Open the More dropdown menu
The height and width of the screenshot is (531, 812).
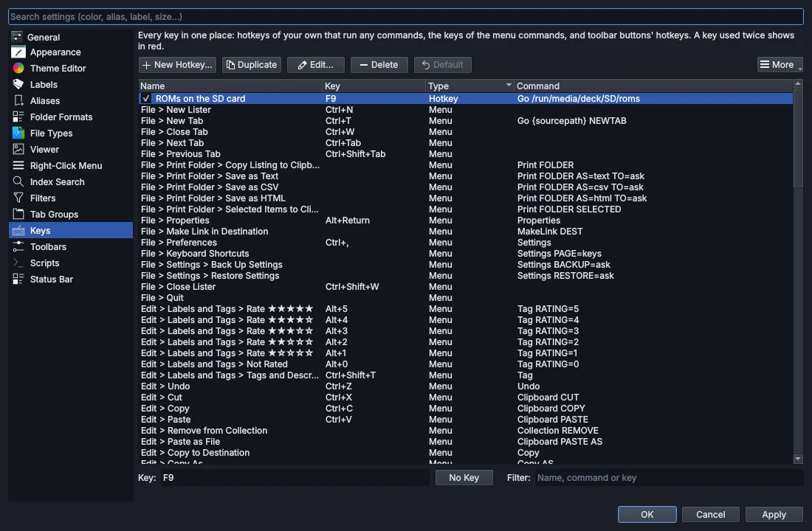[x=780, y=65]
